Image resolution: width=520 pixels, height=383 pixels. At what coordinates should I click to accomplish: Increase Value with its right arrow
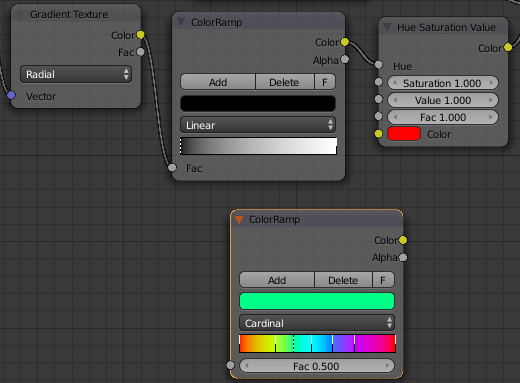coord(491,100)
